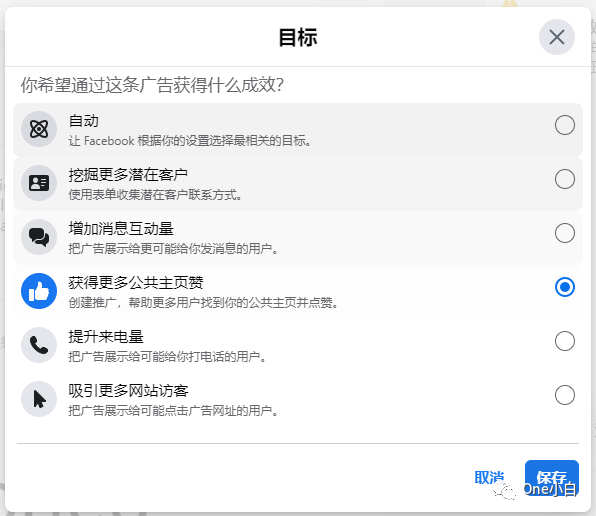Click the cursor arrow icon for 吸引更多网站访客

tap(39, 399)
